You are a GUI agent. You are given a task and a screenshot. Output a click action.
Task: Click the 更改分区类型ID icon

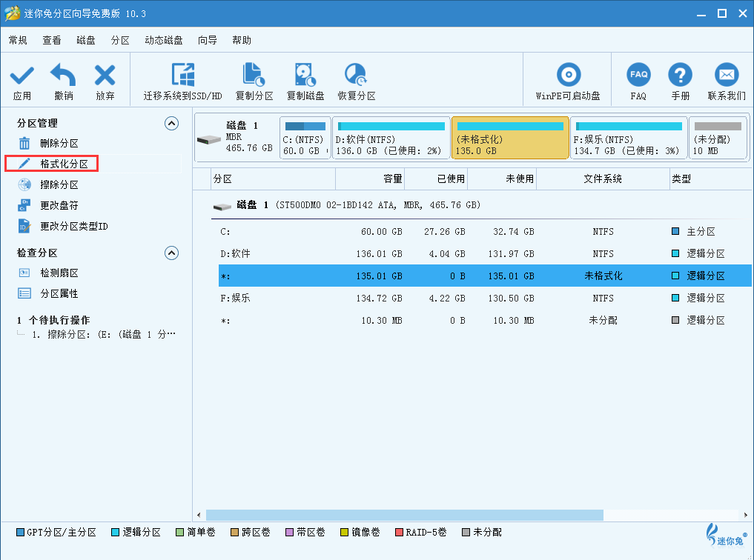24,226
